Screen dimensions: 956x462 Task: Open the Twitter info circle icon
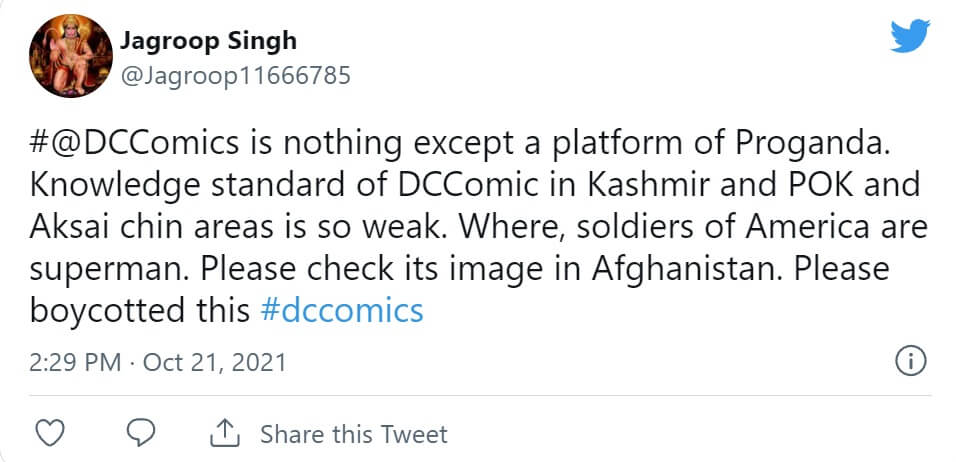(910, 361)
